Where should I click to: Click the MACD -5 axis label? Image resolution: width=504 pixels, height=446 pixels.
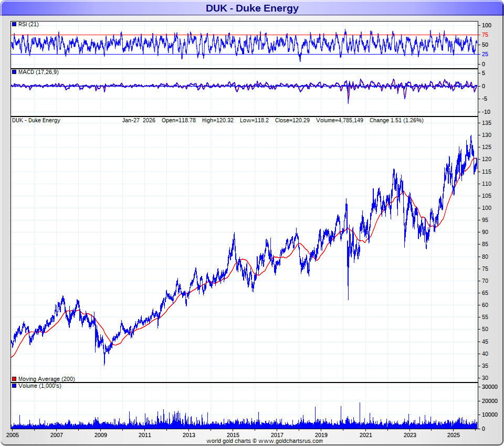coord(485,99)
